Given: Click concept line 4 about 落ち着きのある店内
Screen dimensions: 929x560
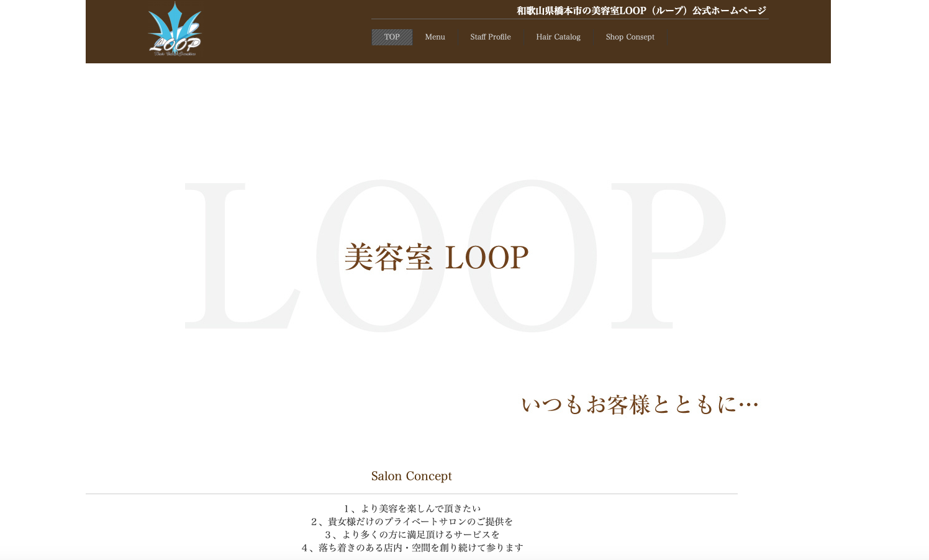Looking at the screenshot, I should (412, 548).
